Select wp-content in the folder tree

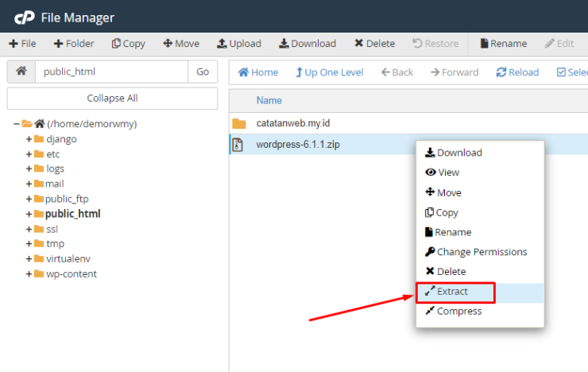pyautogui.click(x=72, y=273)
